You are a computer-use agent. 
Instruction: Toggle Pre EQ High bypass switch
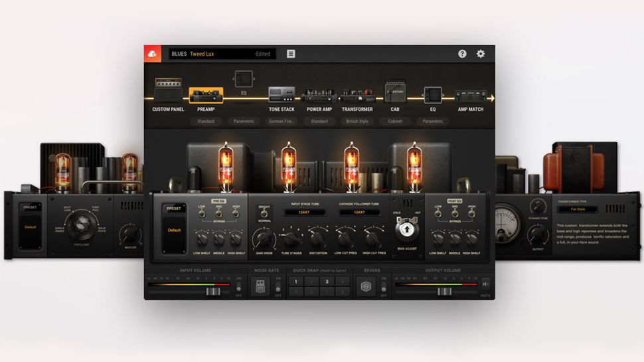coord(236,213)
